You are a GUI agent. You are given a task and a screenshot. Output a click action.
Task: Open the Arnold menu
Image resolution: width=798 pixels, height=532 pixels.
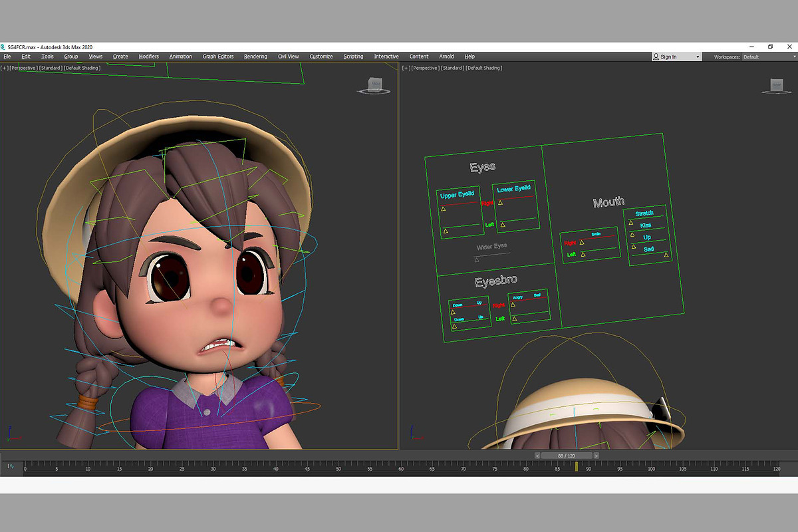pos(446,57)
